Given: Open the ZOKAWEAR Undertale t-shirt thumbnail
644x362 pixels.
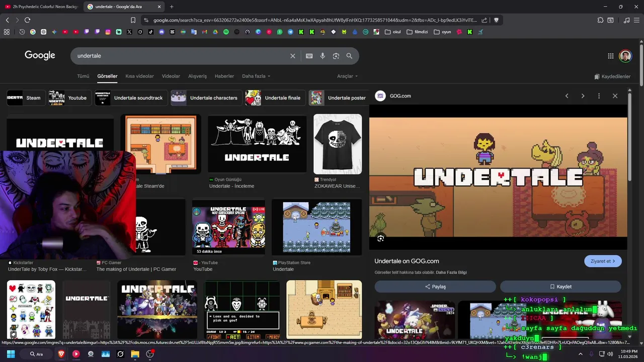Looking at the screenshot, I should point(338,144).
